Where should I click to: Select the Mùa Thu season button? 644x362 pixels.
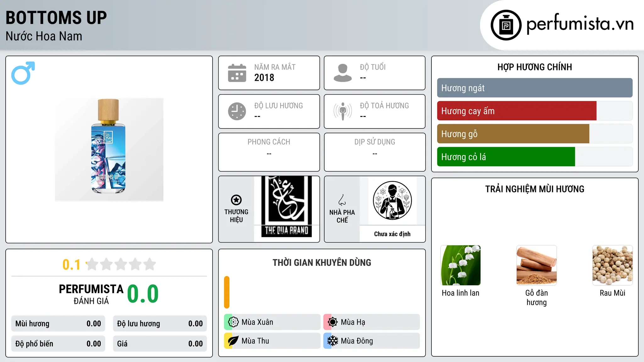(x=272, y=341)
